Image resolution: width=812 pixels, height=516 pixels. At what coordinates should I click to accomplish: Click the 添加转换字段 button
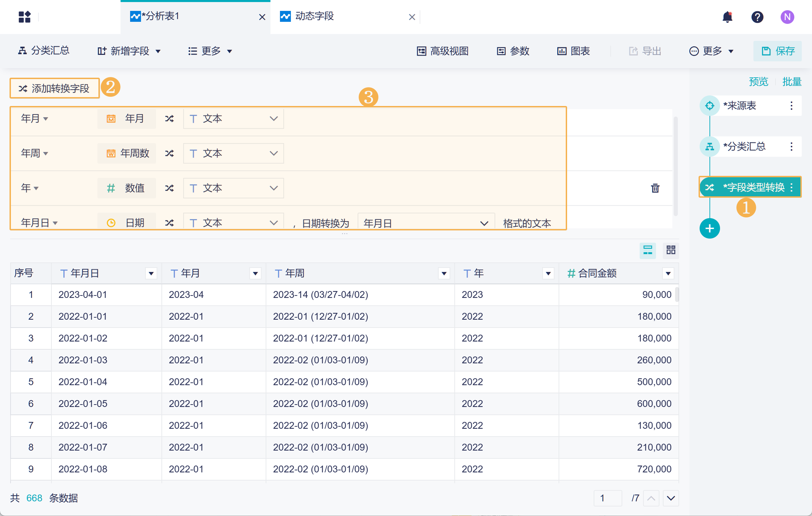coord(54,88)
